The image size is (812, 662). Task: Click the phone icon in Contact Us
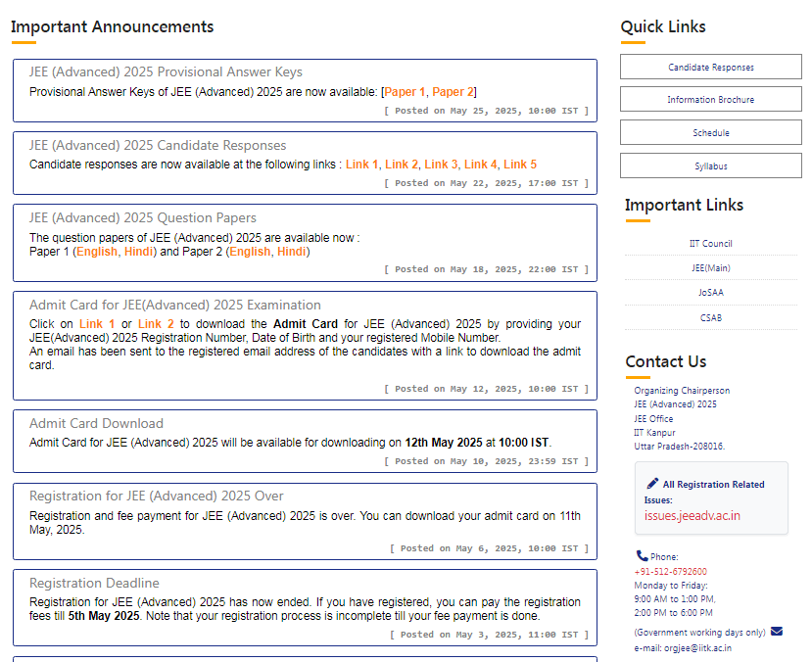[x=642, y=556]
